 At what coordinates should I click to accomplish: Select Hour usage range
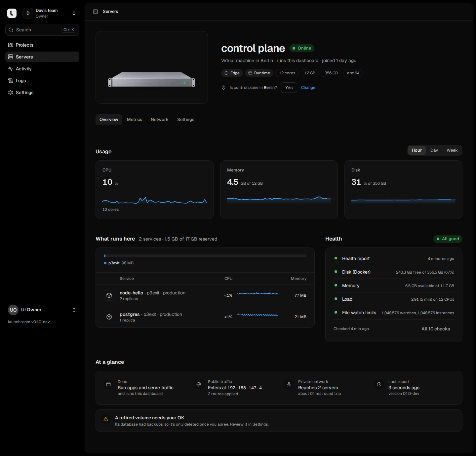[417, 150]
